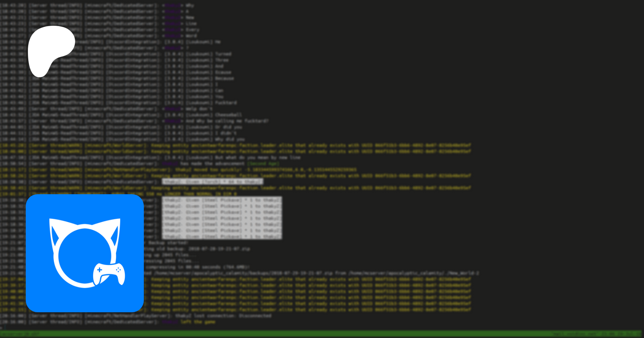Click the "Cheeseball" chat message line
The height and width of the screenshot is (338, 644).
click(x=228, y=115)
